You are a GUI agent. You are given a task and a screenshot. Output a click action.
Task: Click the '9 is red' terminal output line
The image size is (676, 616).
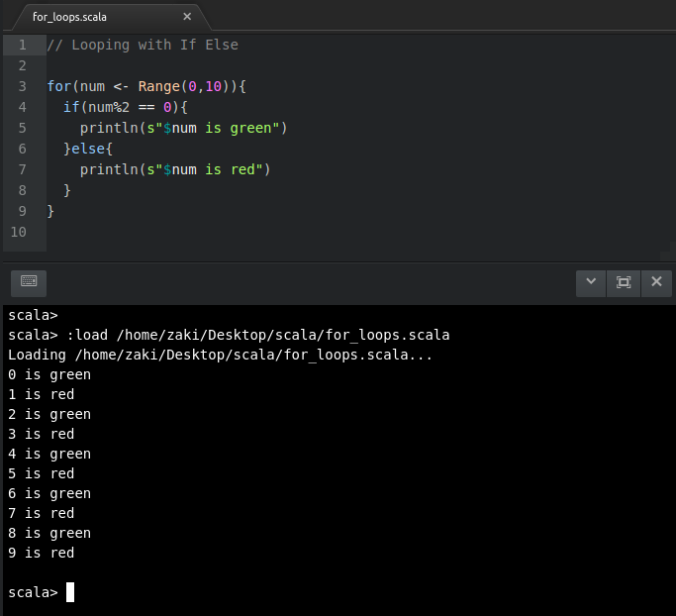(41, 553)
